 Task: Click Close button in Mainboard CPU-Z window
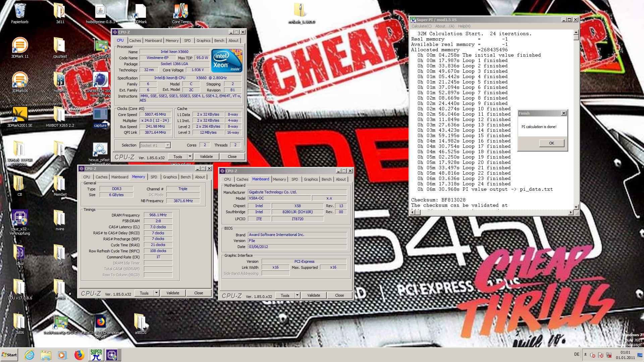pos(339,295)
